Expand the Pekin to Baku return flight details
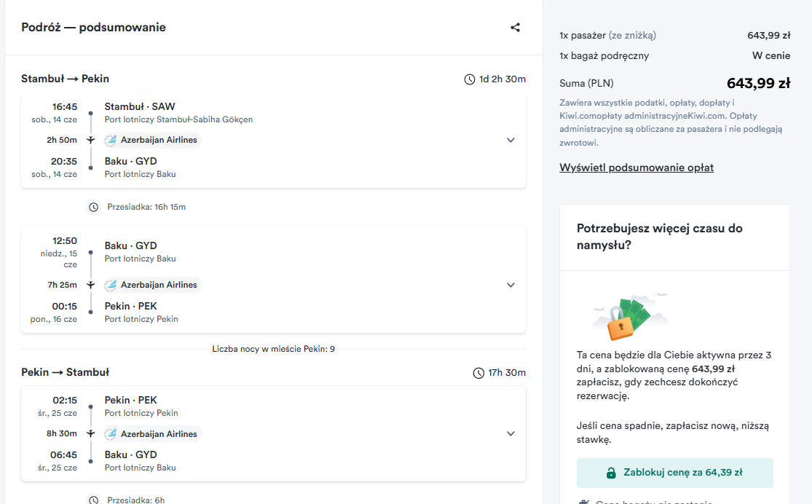This screenshot has height=504, width=812. [511, 434]
